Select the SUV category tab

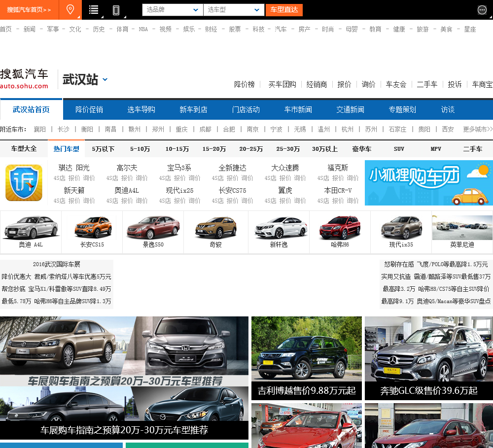coord(399,149)
